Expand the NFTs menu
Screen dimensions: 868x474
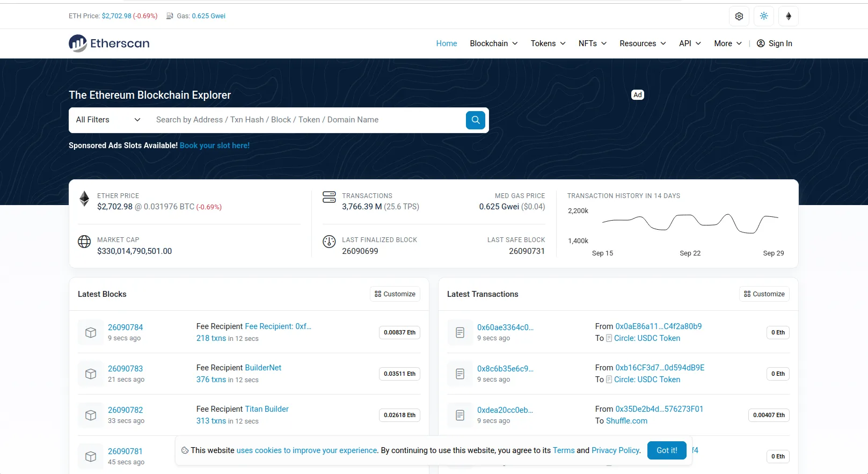[593, 43]
